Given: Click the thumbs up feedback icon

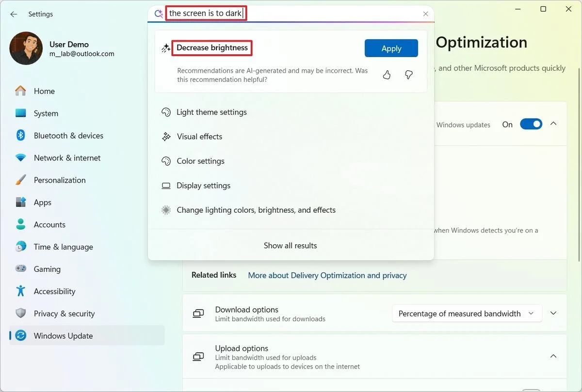Looking at the screenshot, I should [x=387, y=75].
